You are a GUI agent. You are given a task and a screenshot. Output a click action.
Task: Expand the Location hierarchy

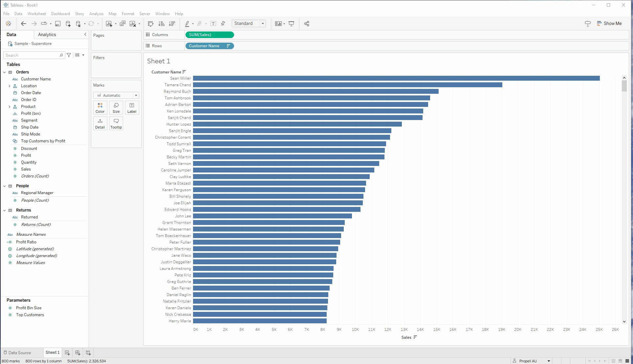9,86
